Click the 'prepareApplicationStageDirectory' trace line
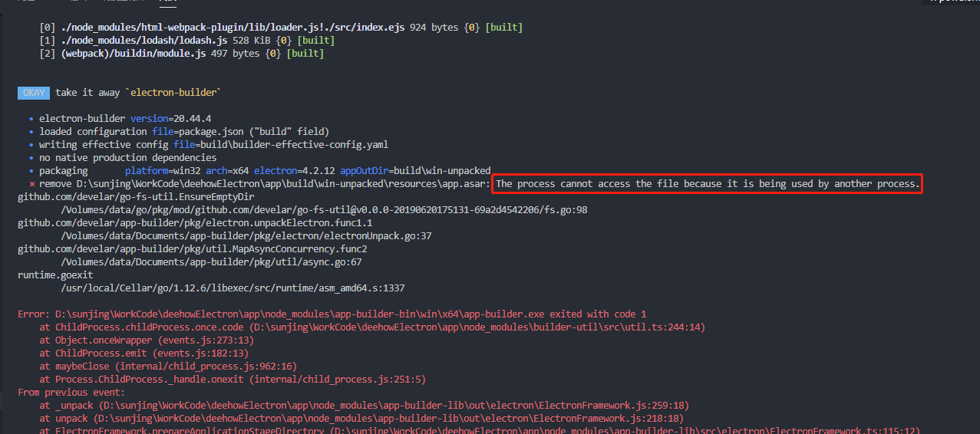Image resolution: width=980 pixels, height=434 pixels. click(x=480, y=430)
